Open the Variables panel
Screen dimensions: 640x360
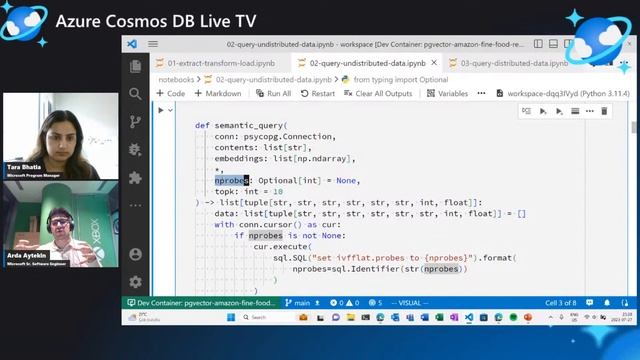tap(447, 93)
